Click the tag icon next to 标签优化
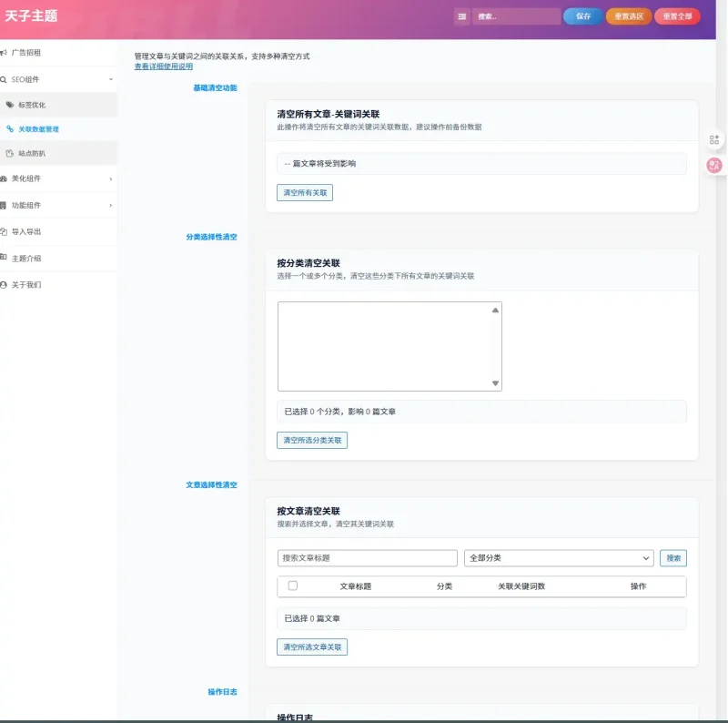 tap(10, 105)
